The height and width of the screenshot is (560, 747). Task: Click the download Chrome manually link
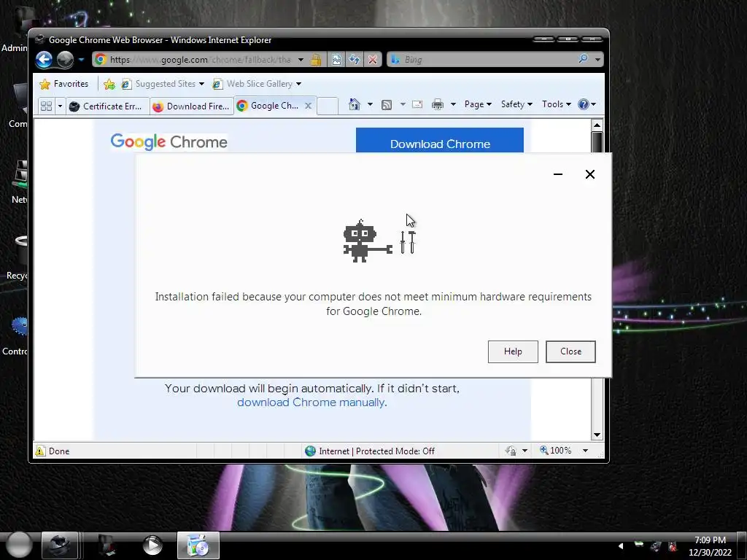pyautogui.click(x=311, y=402)
